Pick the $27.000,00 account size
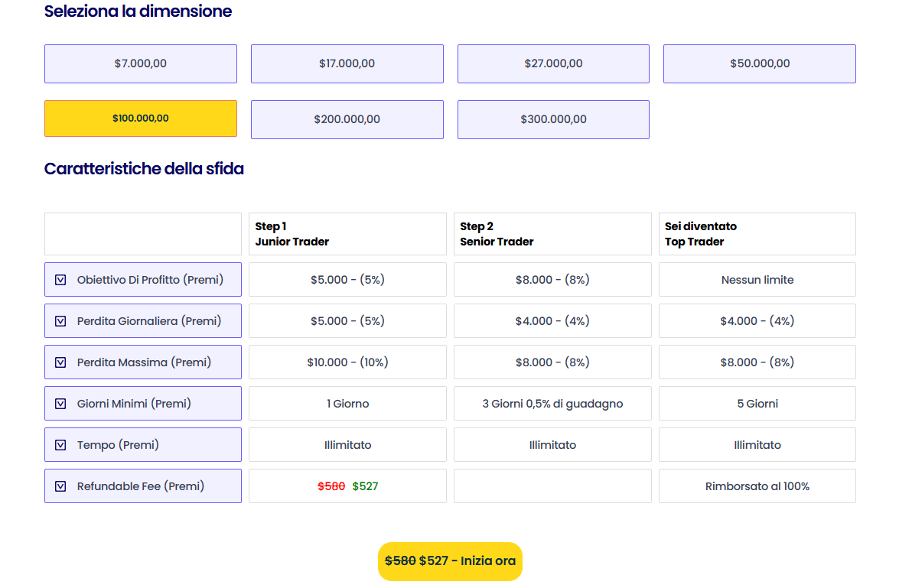Viewport: 899px width, 588px height. 553,63
